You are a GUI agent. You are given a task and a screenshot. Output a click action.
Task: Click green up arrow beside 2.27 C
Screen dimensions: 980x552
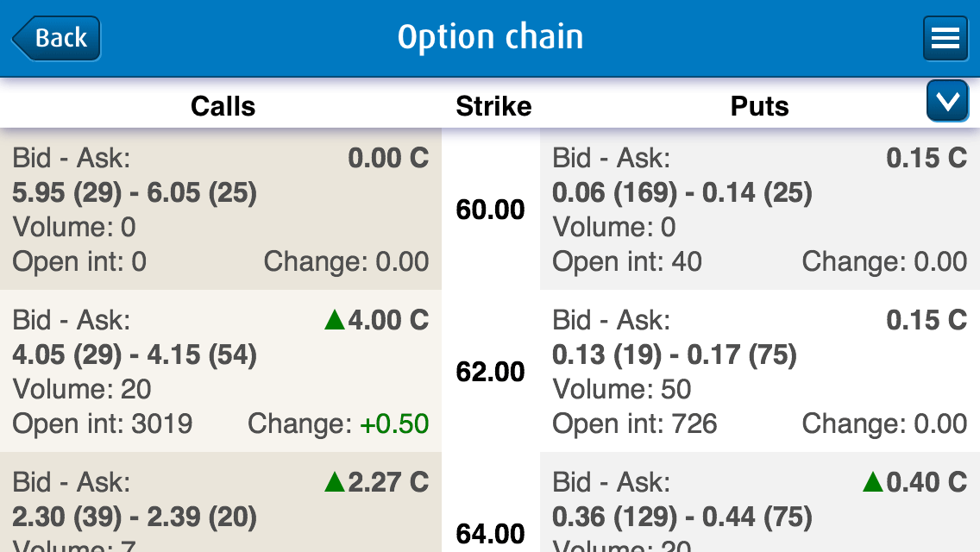[x=335, y=483]
